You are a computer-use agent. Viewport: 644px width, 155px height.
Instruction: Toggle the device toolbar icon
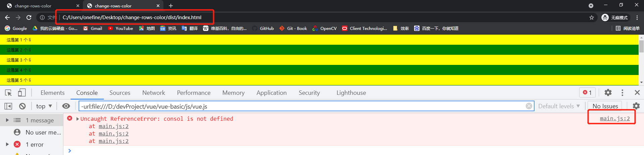[22, 92]
